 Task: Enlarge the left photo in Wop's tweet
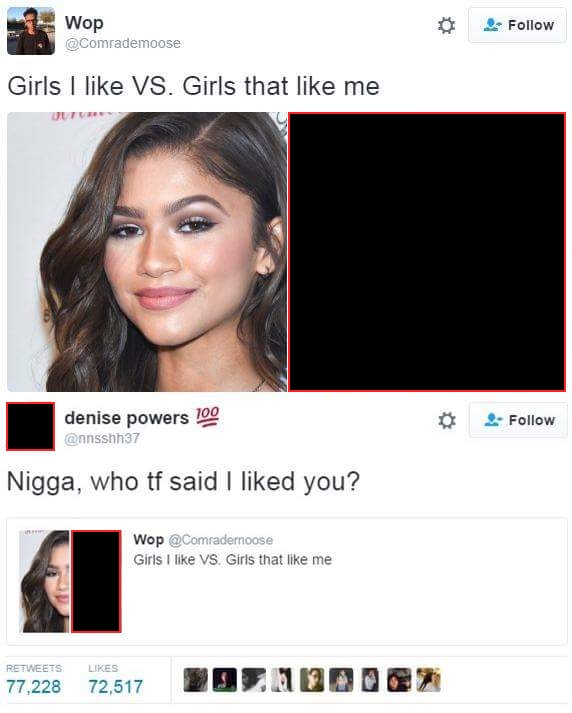[x=147, y=252]
